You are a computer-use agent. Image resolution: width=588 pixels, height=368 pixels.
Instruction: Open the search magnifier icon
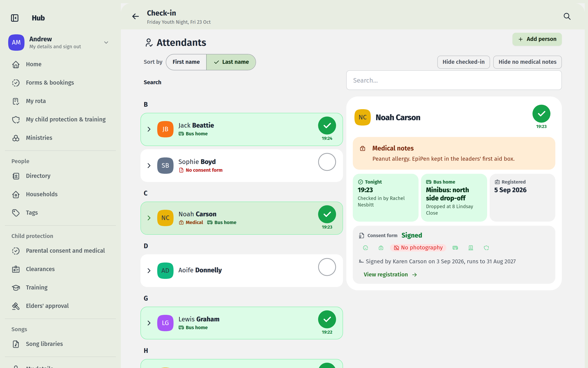pyautogui.click(x=567, y=17)
